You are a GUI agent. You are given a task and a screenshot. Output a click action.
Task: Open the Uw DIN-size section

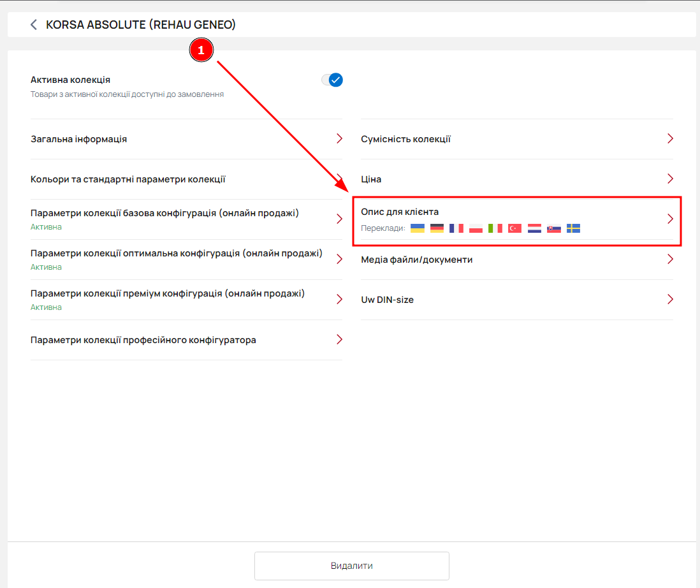[516, 300]
